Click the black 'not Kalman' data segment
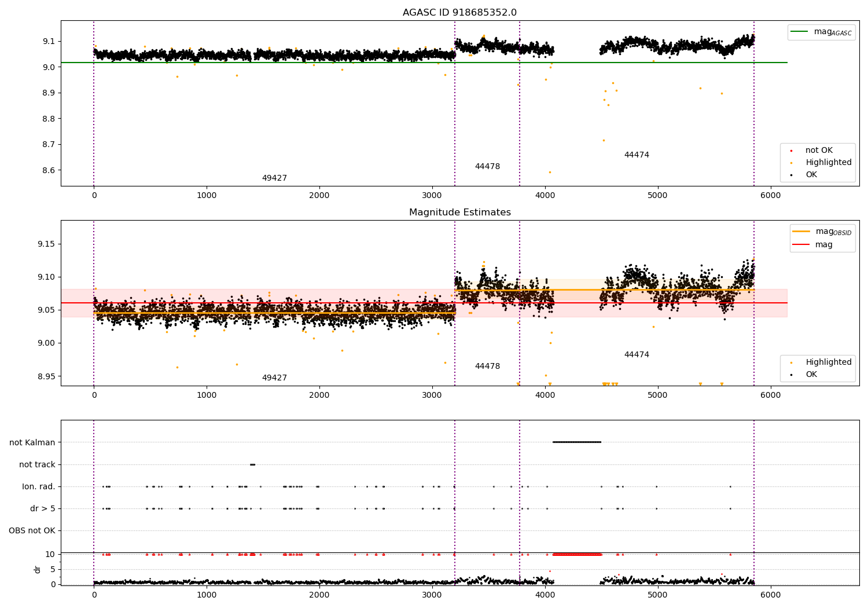 pos(577,442)
